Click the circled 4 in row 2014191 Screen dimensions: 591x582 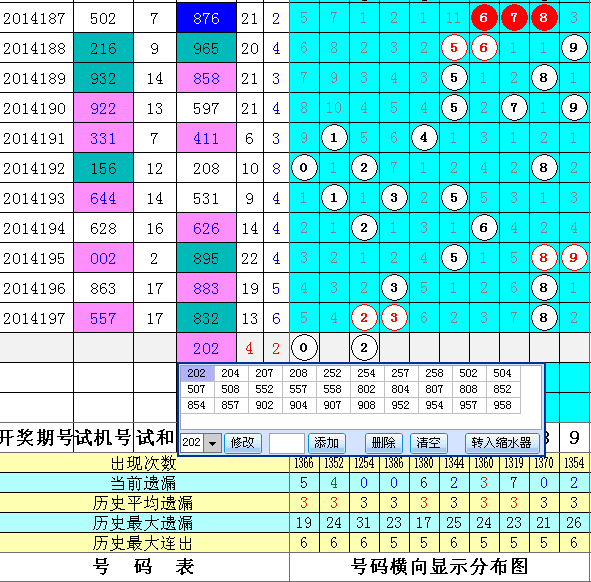pos(424,138)
